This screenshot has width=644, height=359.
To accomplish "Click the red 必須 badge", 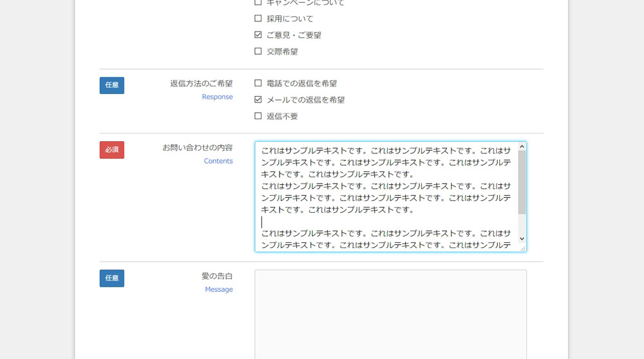I will tap(111, 150).
